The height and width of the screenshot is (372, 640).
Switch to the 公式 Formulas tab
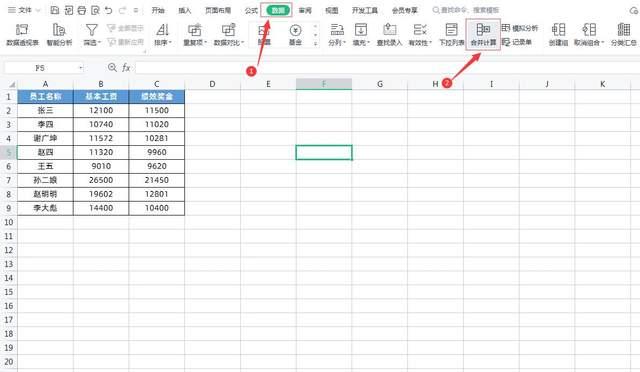(x=251, y=10)
